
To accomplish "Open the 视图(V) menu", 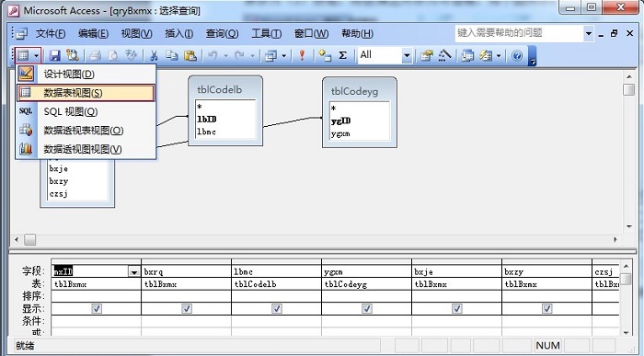I will (x=136, y=33).
